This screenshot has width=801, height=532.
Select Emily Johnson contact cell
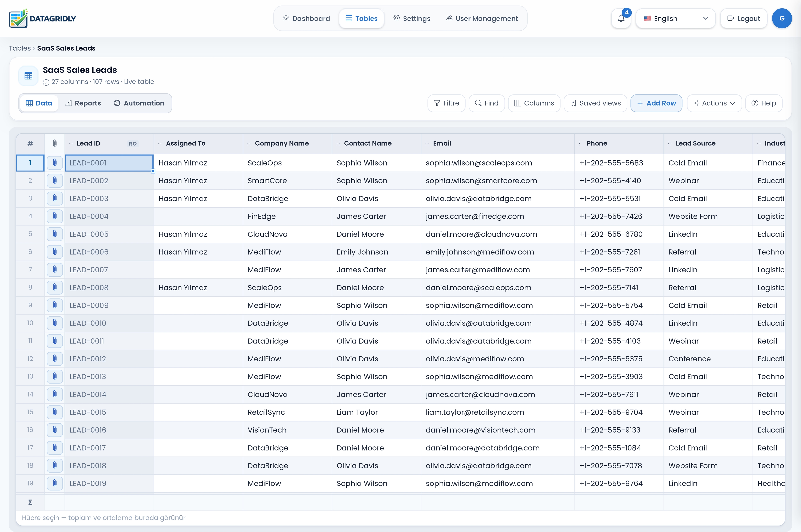pyautogui.click(x=376, y=252)
